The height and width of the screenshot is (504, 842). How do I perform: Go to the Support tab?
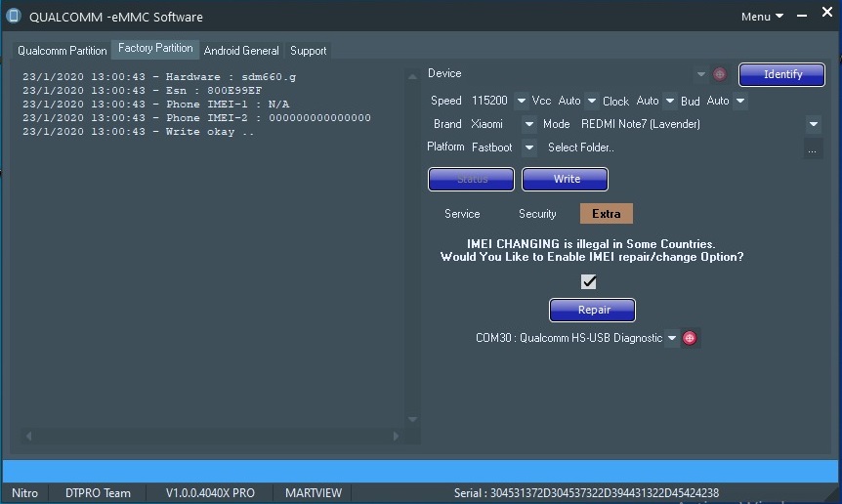tap(309, 51)
